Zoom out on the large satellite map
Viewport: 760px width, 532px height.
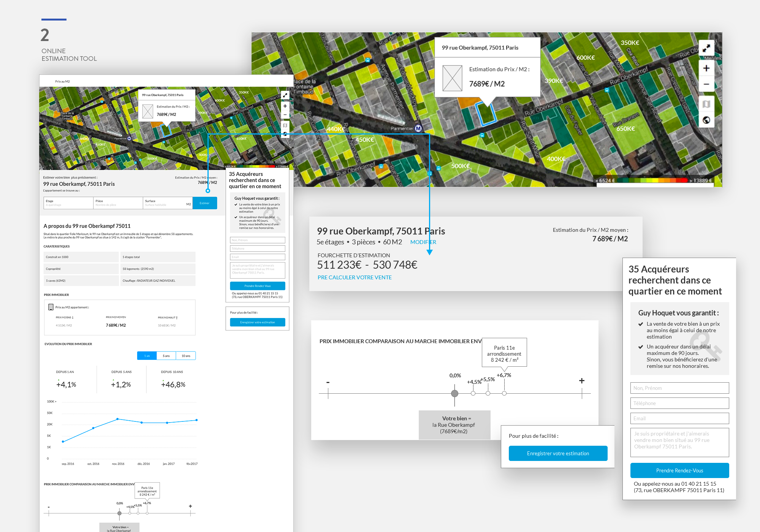706,84
